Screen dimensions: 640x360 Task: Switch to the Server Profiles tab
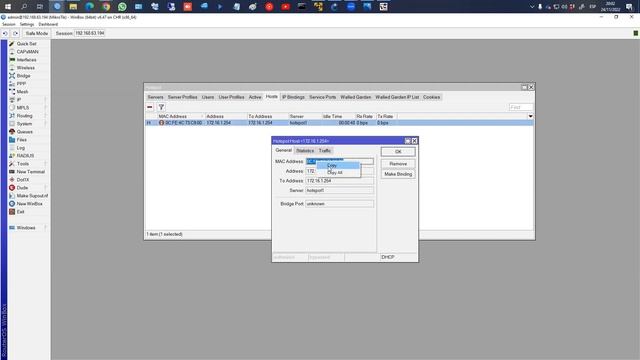click(x=182, y=97)
